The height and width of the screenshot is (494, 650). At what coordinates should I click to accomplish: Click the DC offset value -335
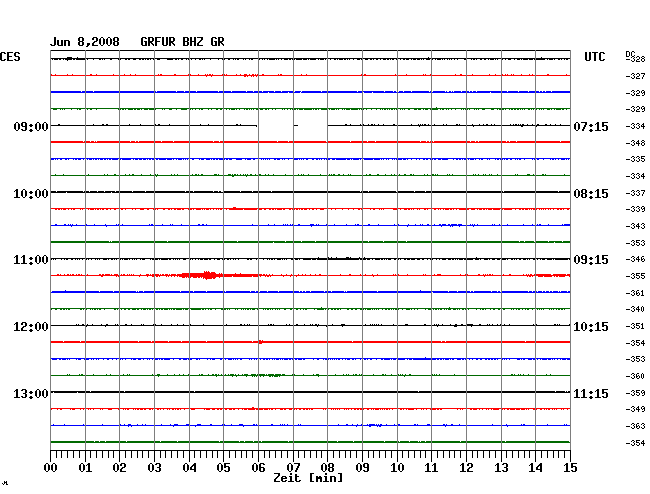(x=635, y=159)
